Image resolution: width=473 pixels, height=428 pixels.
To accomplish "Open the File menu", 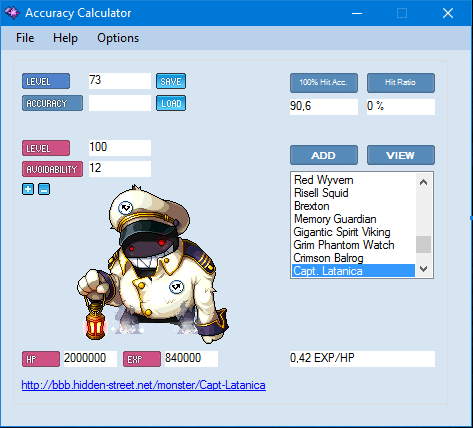I will pyautogui.click(x=25, y=38).
